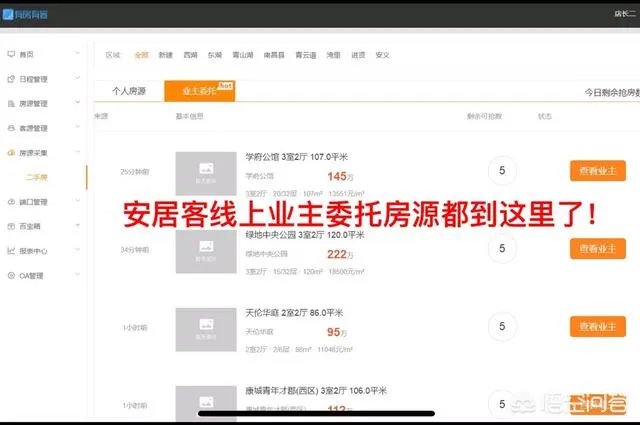Filter region by 全部
The width and height of the screenshot is (640, 425).
(x=141, y=55)
